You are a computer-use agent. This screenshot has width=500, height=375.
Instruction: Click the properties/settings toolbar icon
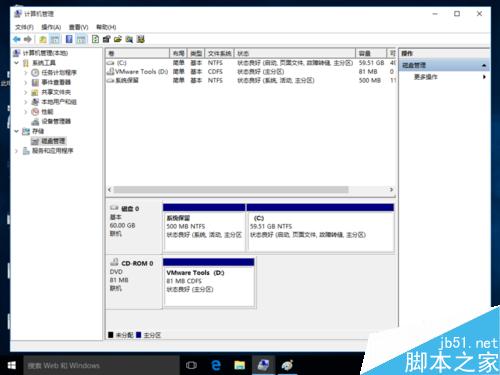[x=106, y=39]
